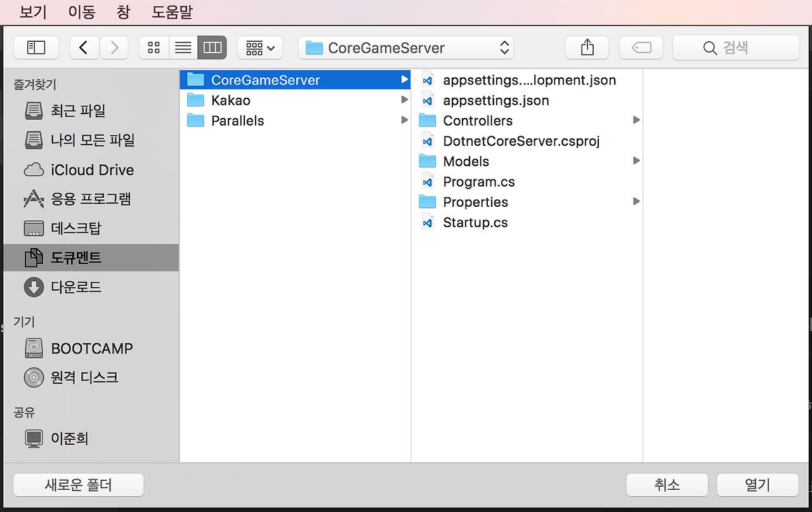812x512 pixels.
Task: Select the Parallels folder
Action: coord(296,121)
